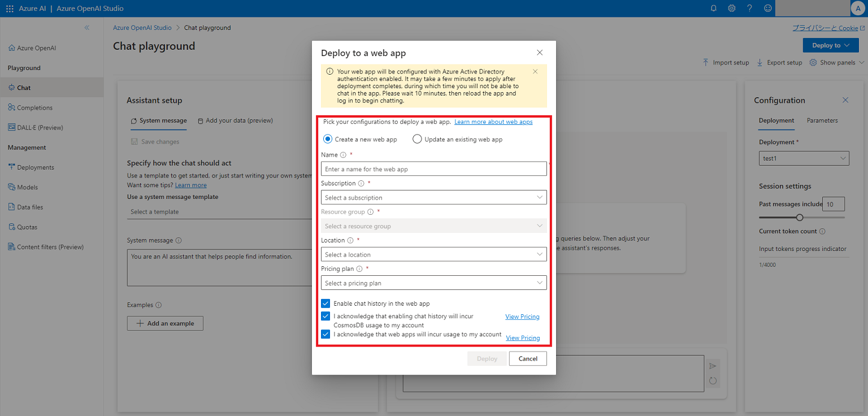Open the Select a pricing plan dropdown
The image size is (868, 416).
433,283
